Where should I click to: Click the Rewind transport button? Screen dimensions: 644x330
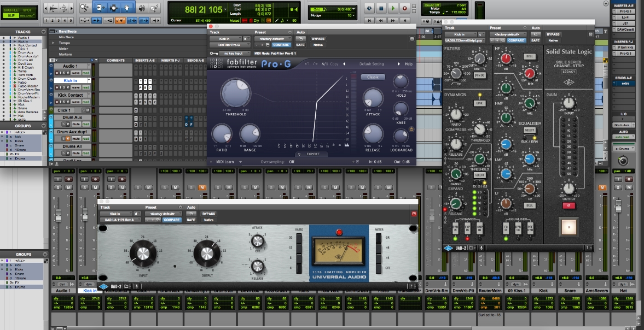[381, 21]
